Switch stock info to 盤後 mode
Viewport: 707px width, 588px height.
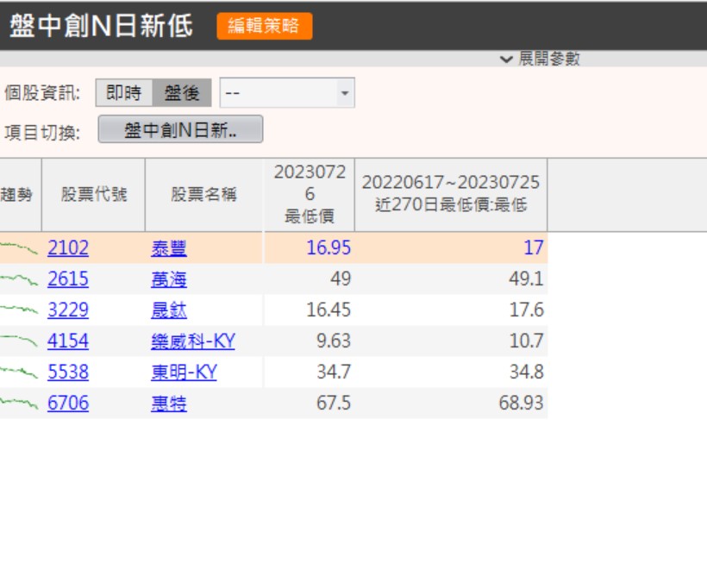tap(182, 93)
